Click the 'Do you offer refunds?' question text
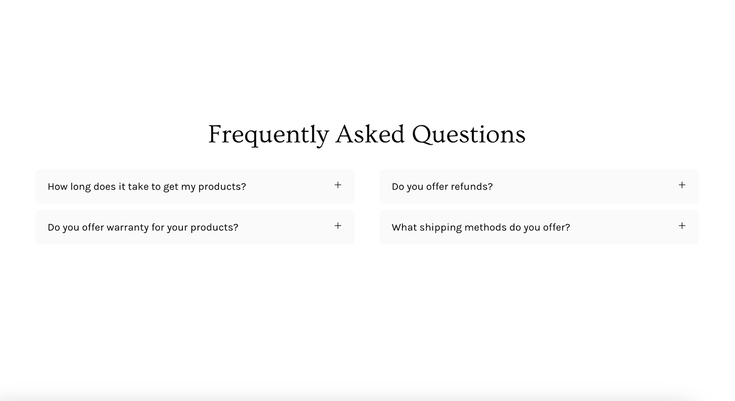 coord(442,186)
